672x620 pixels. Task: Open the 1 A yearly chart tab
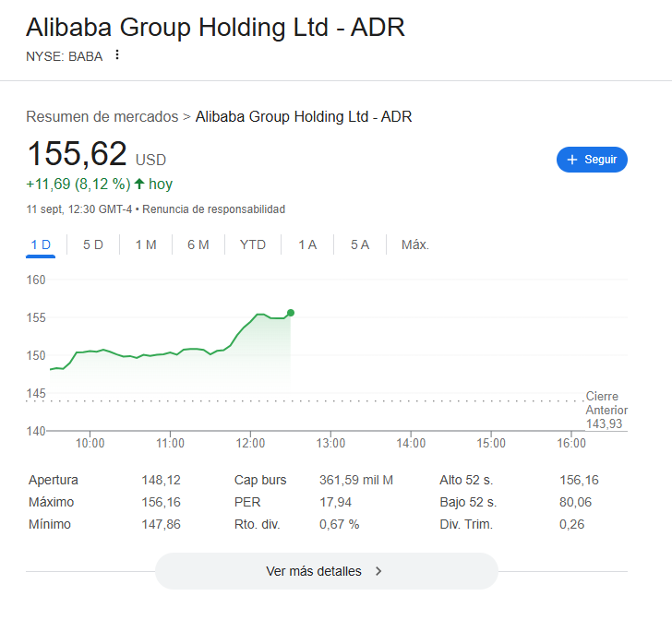pos(307,244)
